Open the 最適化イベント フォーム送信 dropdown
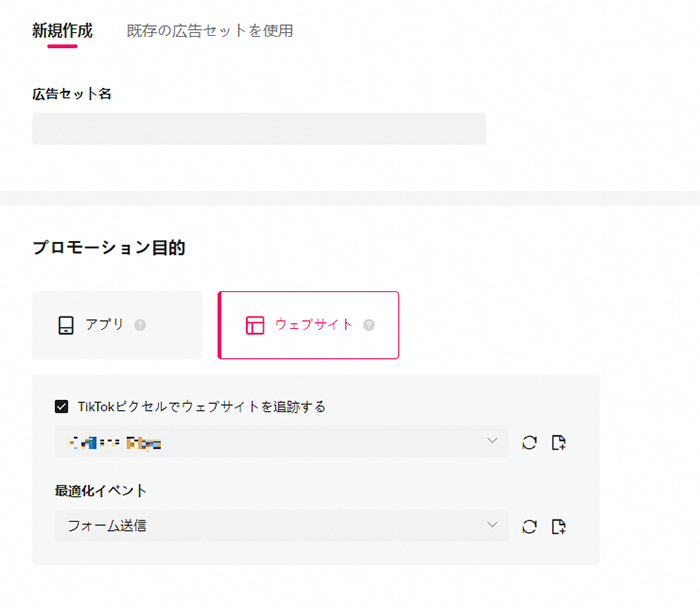Viewport: 700px width, 605px height. click(x=281, y=526)
